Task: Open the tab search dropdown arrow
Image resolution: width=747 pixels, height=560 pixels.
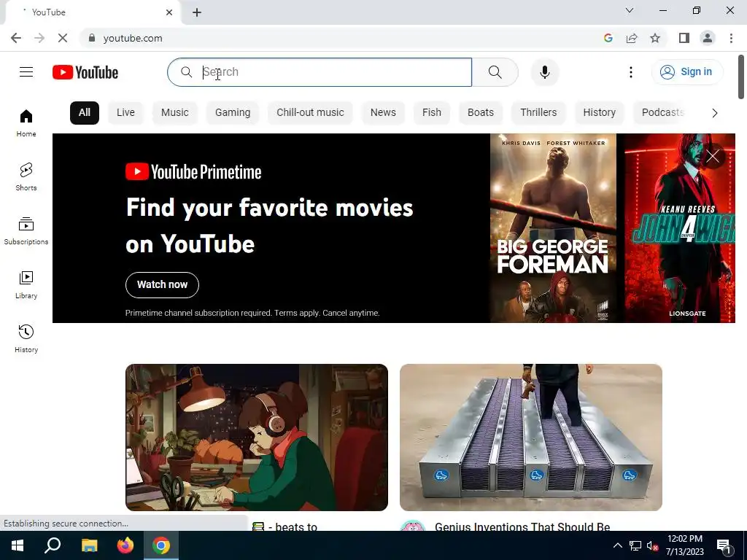Action: (x=630, y=10)
